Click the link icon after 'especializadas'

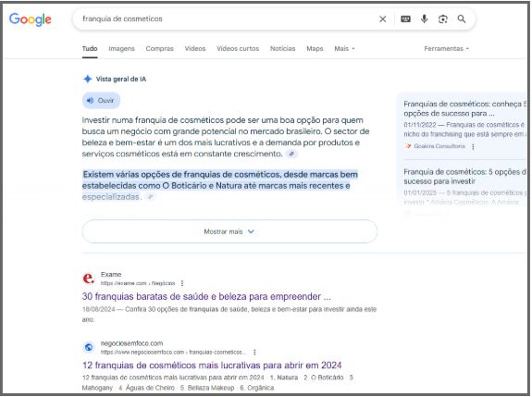150,197
